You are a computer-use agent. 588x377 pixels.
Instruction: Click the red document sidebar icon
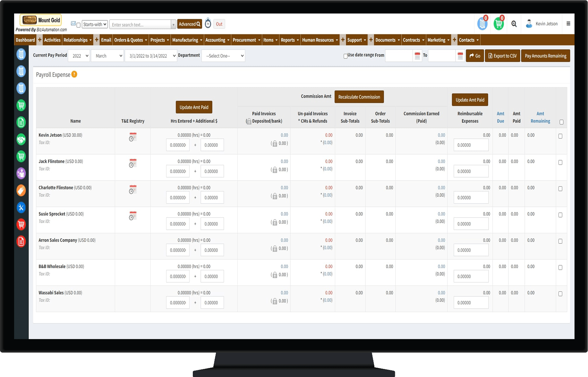[21, 241]
